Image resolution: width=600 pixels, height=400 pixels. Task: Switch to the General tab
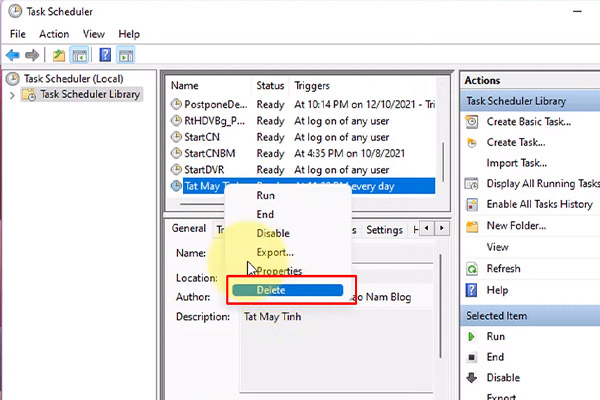(189, 229)
